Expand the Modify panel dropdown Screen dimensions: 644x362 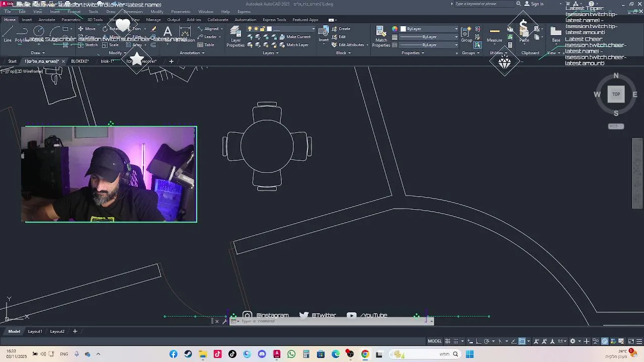pos(117,53)
